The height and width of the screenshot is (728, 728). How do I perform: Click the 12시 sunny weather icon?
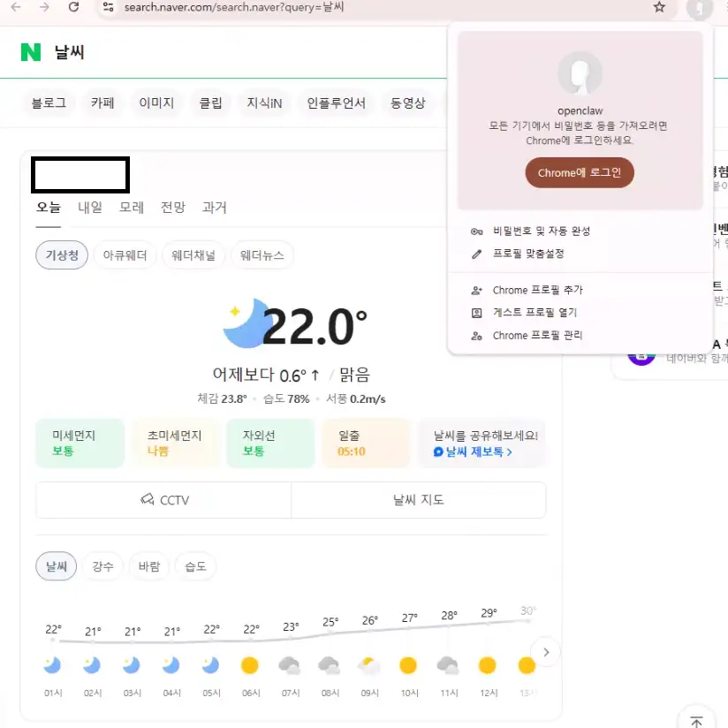point(488,665)
